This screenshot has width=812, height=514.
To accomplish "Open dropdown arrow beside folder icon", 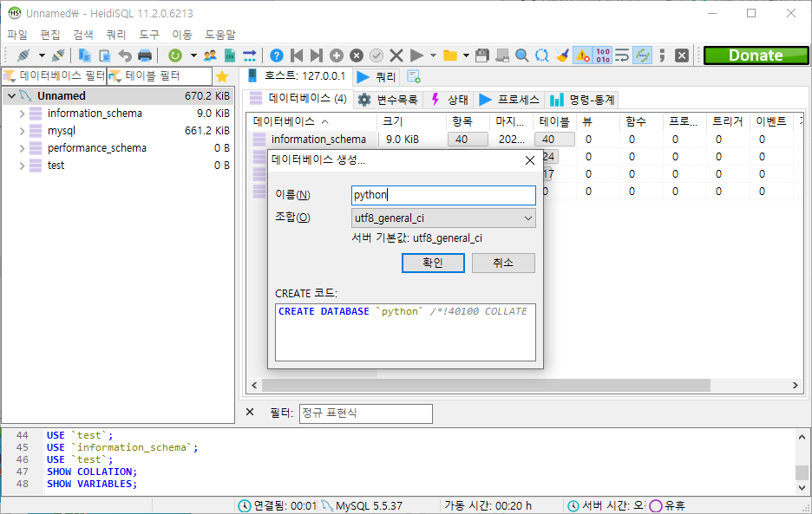I will 466,55.
